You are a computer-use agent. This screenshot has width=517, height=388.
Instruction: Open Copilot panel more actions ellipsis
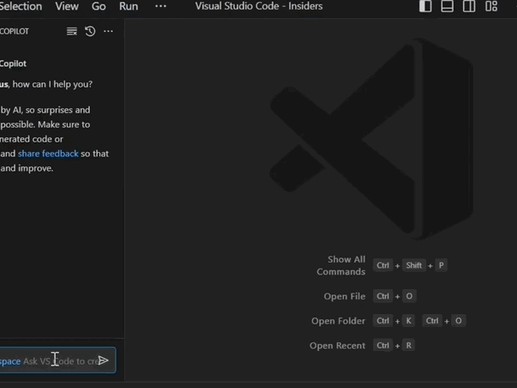point(108,31)
